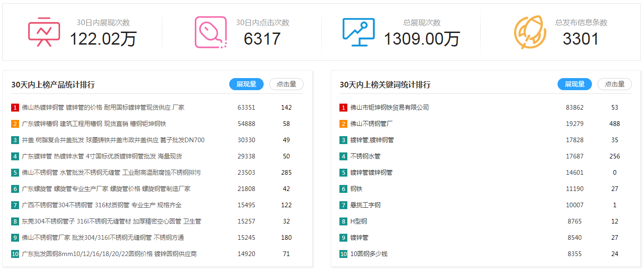The width and height of the screenshot is (644, 270).
Task: Click keyword 10圆钢多少钱
Action: pos(369,254)
